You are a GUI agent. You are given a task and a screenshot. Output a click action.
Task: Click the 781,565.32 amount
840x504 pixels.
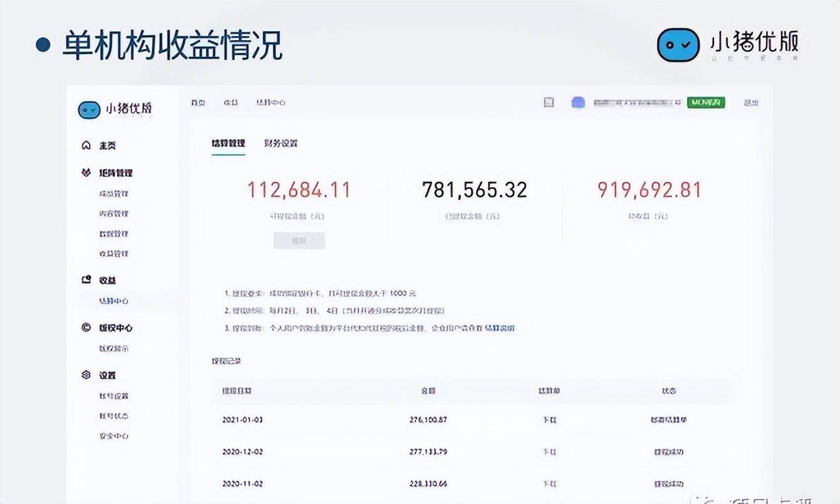point(475,190)
